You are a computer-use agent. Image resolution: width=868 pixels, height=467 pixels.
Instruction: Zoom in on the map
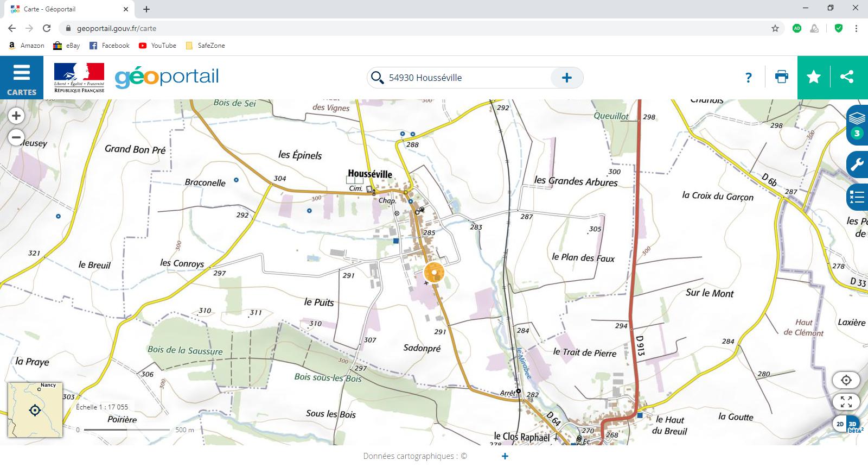16,116
